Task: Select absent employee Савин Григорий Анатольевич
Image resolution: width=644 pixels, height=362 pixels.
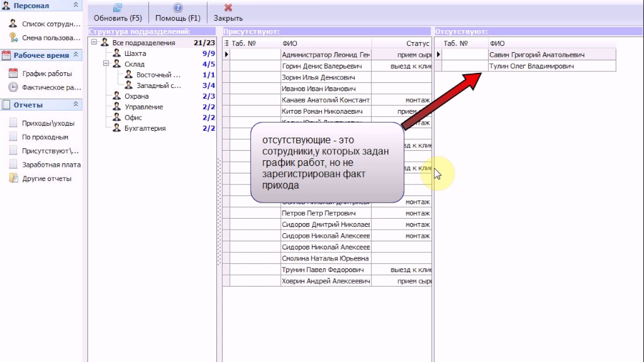Action: click(525, 54)
